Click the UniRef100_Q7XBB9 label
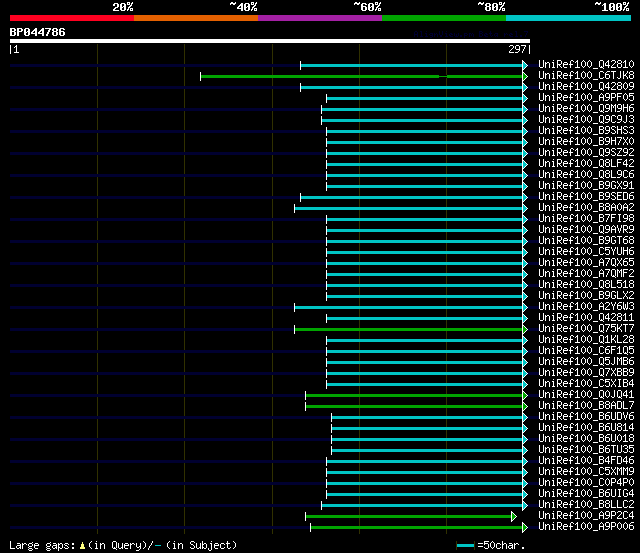 point(586,373)
